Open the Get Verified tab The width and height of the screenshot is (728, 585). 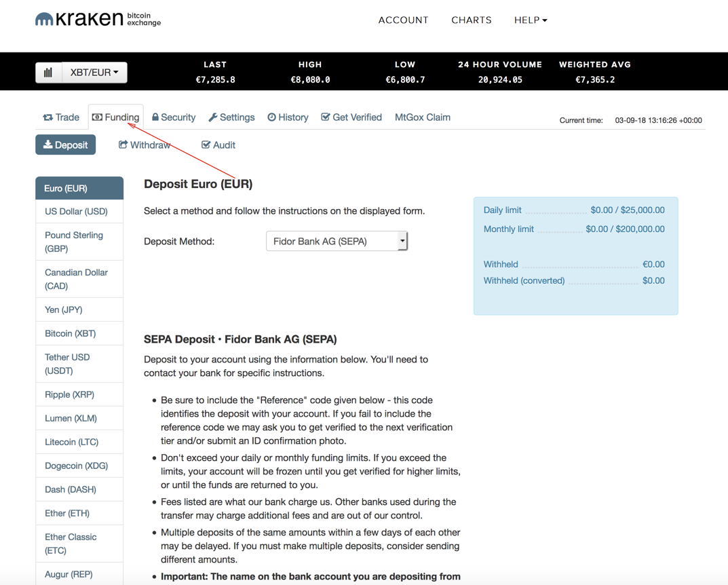(351, 117)
